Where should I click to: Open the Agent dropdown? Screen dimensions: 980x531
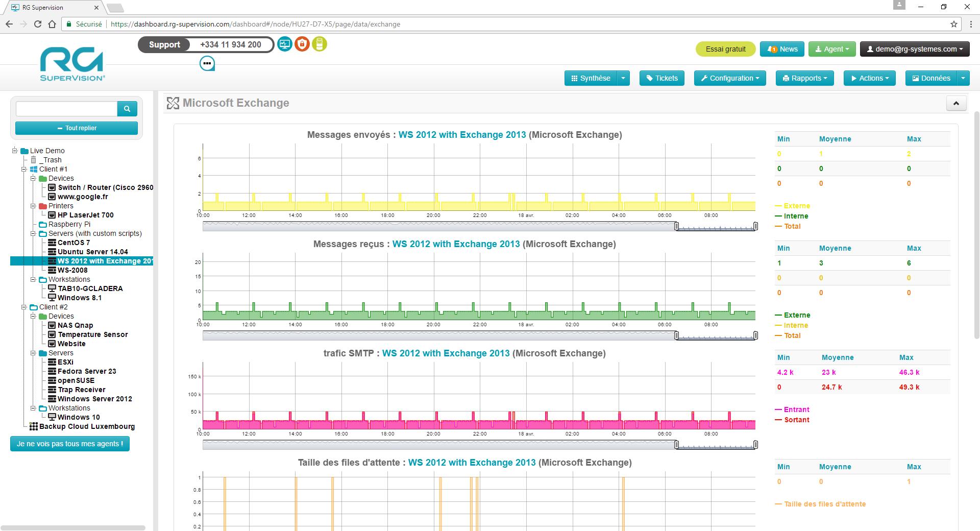[832, 49]
